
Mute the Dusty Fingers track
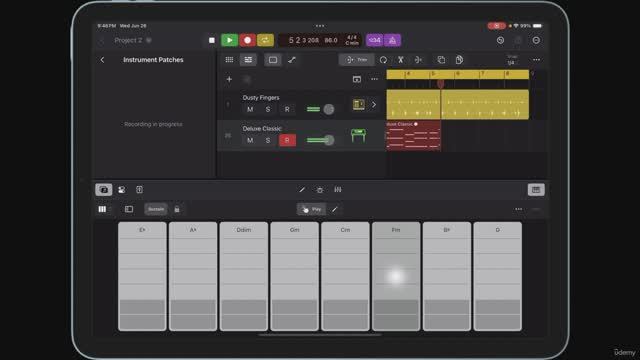point(250,109)
